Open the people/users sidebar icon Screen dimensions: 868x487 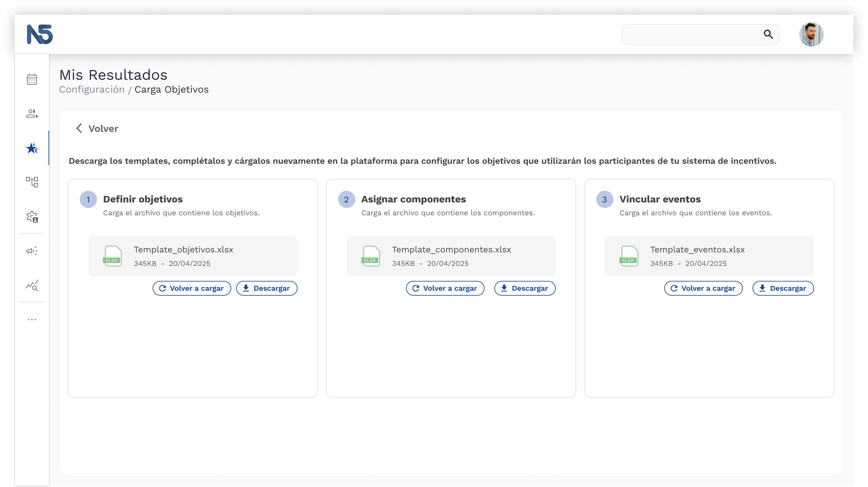tap(32, 113)
